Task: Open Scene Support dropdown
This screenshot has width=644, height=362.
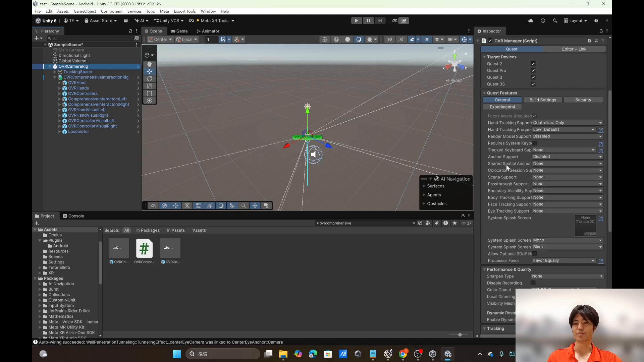Action: (x=568, y=177)
